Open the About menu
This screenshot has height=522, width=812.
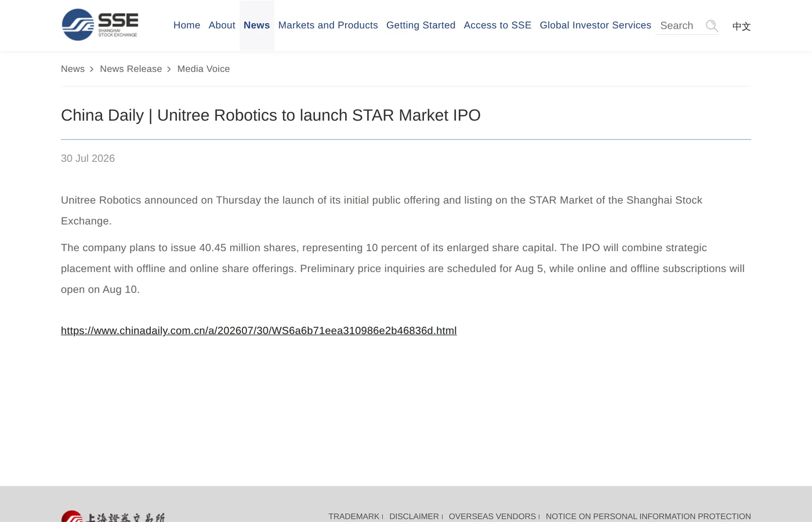pyautogui.click(x=222, y=25)
